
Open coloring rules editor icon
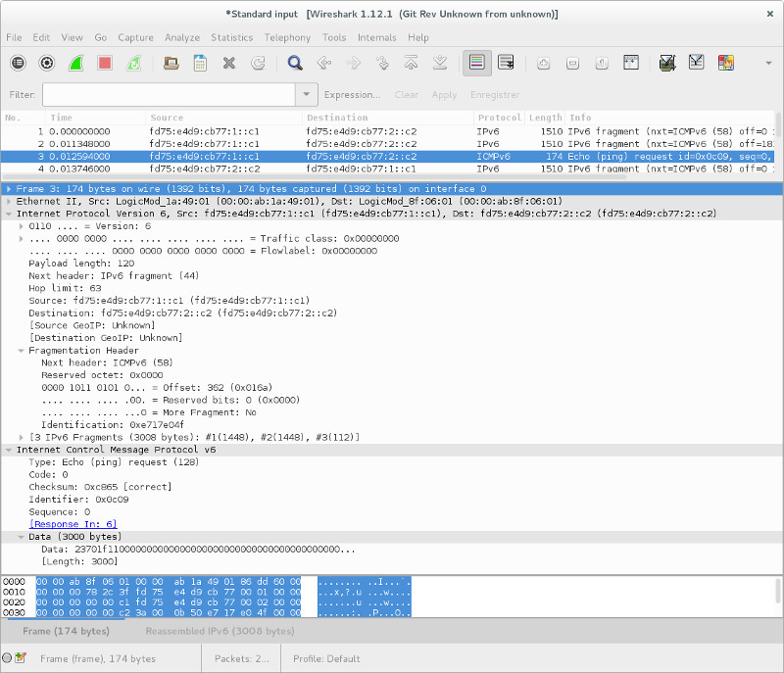[725, 63]
